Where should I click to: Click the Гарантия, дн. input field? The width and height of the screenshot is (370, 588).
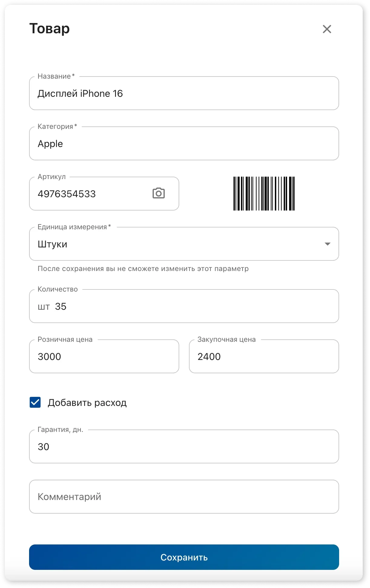[x=184, y=447]
